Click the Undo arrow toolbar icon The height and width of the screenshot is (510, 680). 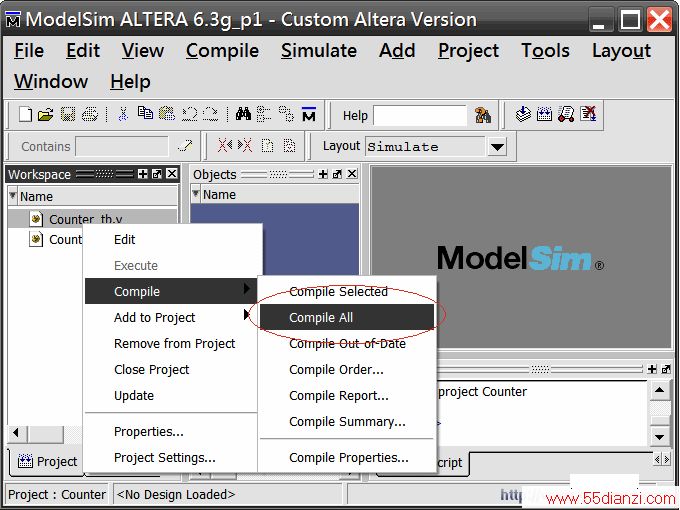[190, 114]
